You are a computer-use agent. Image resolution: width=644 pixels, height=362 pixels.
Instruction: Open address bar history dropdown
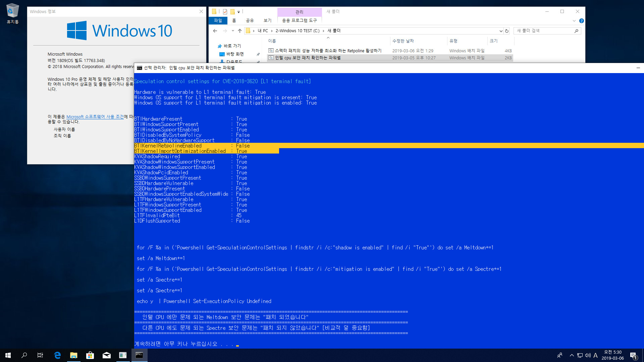pos(501,31)
